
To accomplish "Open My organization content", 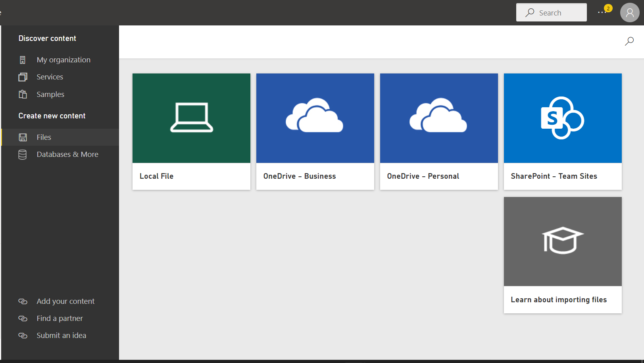I will [x=63, y=60].
